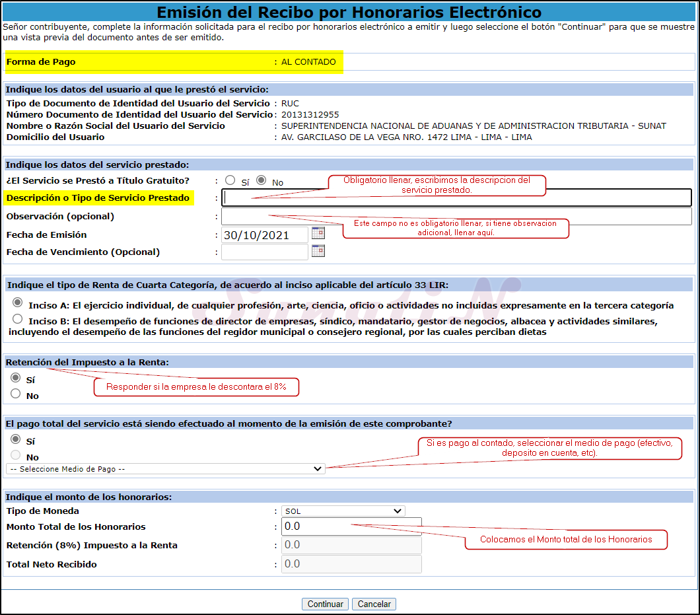Choose Inciso A renta type option

pos(17,303)
